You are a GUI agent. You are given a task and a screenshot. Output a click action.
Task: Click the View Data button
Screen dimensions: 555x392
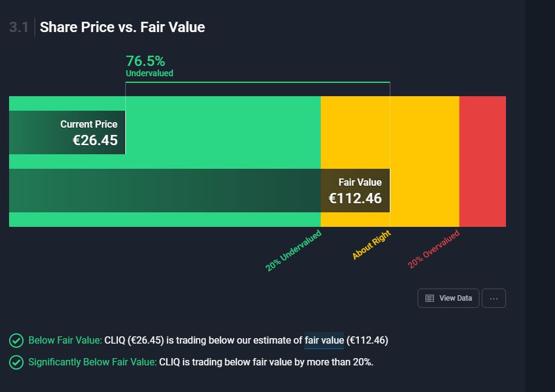pyautogui.click(x=448, y=298)
